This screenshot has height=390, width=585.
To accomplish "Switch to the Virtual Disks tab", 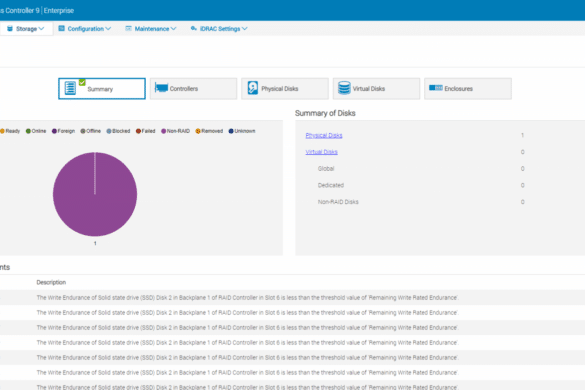I will pos(376,88).
